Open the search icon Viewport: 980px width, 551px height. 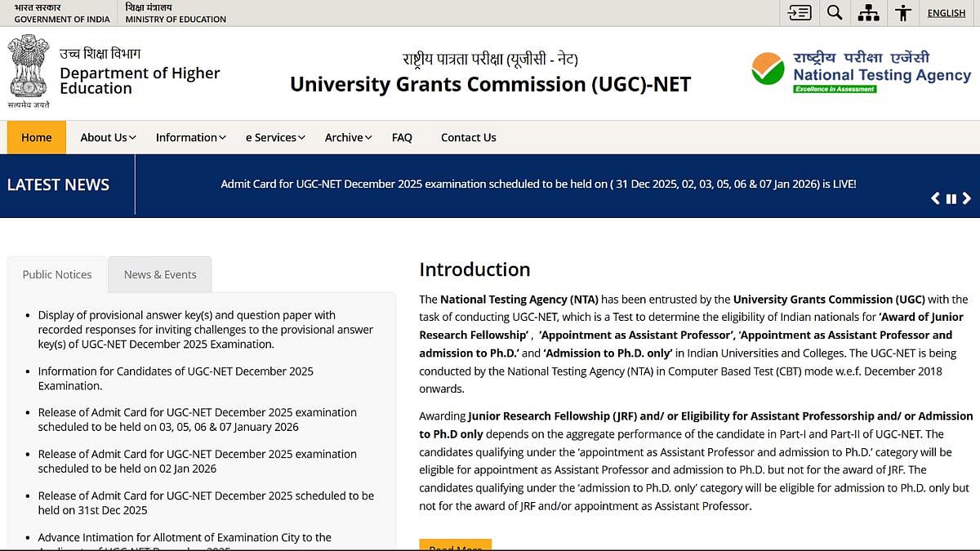834,12
